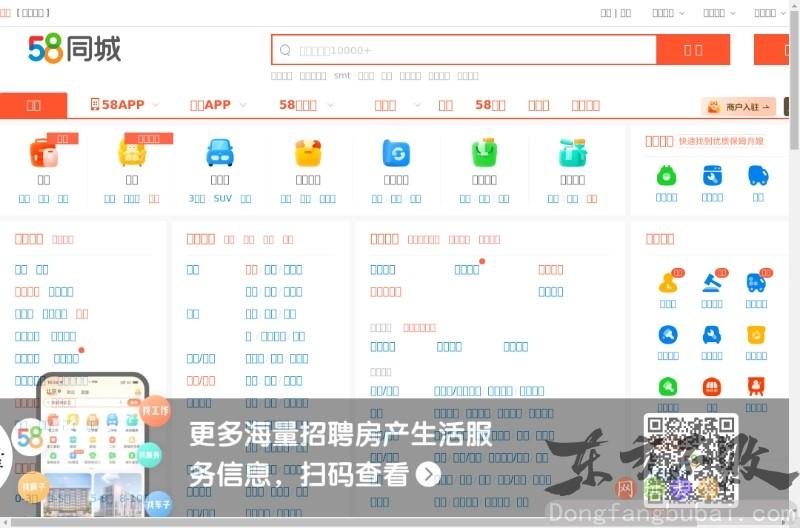Open the teal paint roller category icon
Screen dimensions: 800x528
tap(572, 153)
